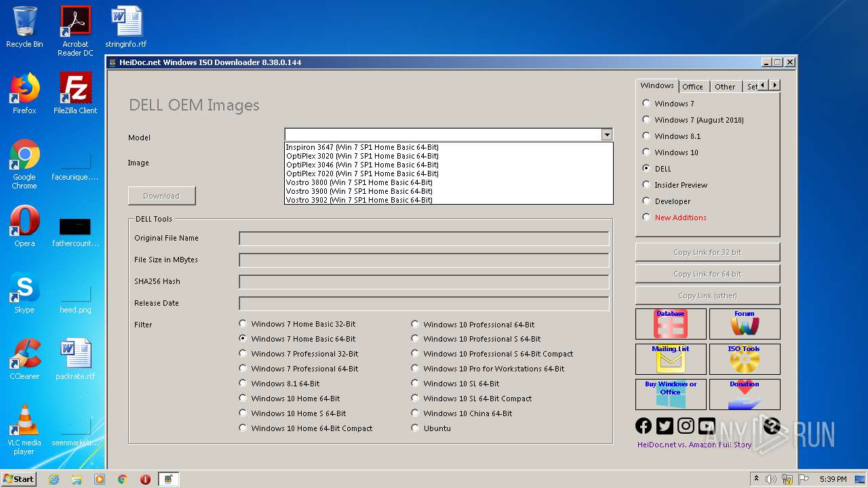Image resolution: width=868 pixels, height=488 pixels.
Task: Show hidden icons in system tray
Action: 756,479
